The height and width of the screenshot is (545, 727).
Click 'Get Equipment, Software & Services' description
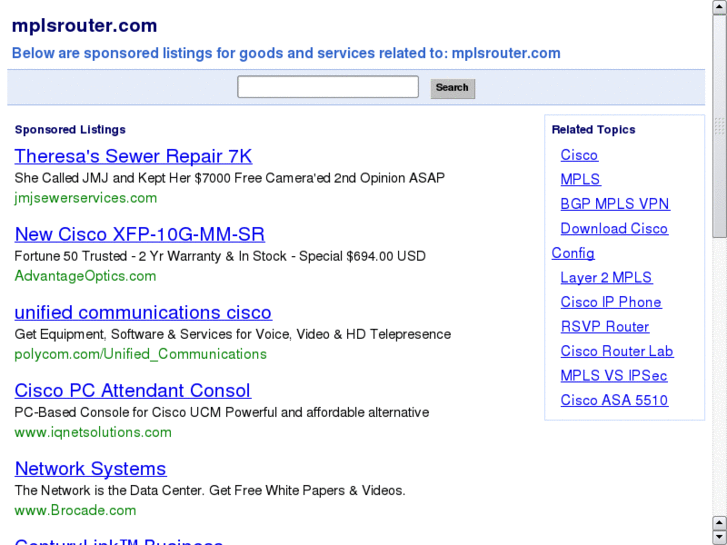(x=232, y=334)
